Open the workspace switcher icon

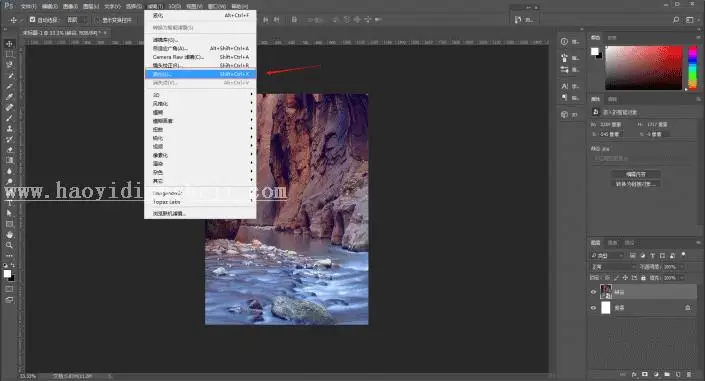coord(690,20)
